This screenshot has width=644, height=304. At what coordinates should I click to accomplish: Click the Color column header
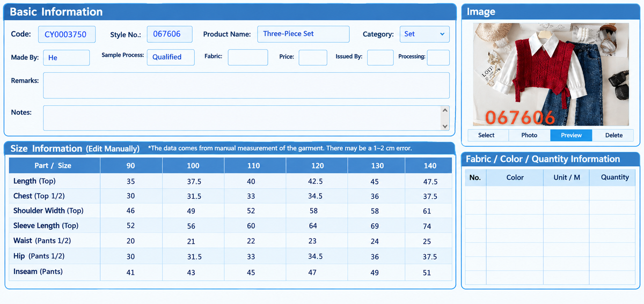(515, 177)
